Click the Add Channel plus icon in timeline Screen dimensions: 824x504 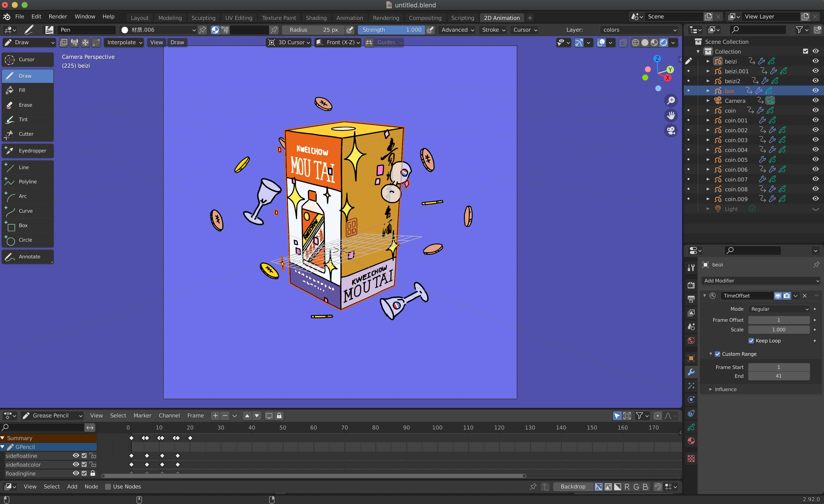215,416
